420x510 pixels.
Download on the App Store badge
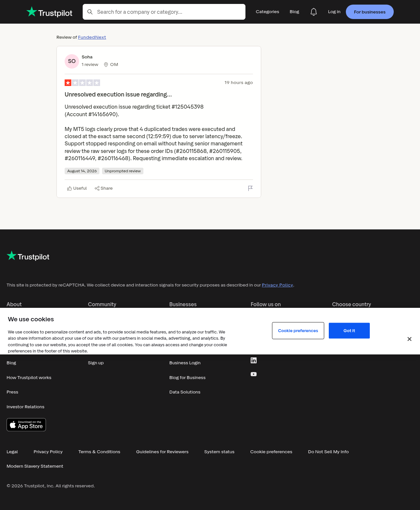click(x=26, y=425)
